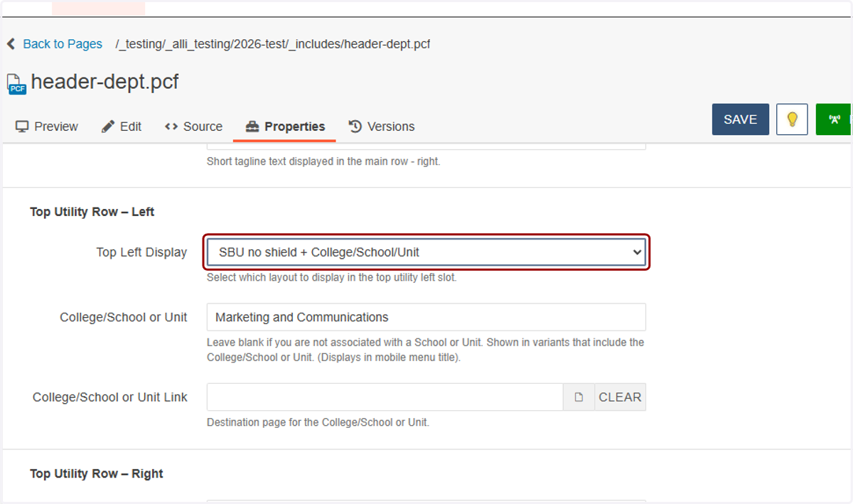Viewport: 853px width, 504px height.
Task: Go back using the Back to Pages link
Action: click(55, 44)
